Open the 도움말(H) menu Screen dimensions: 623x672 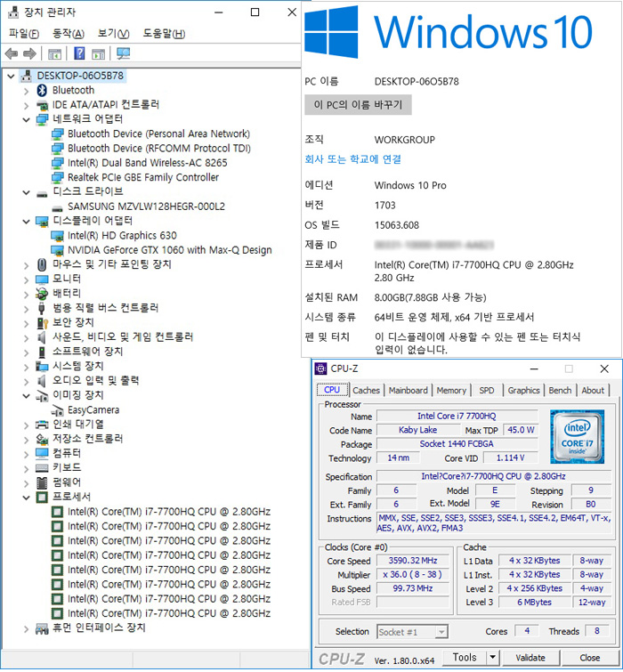pos(164,34)
